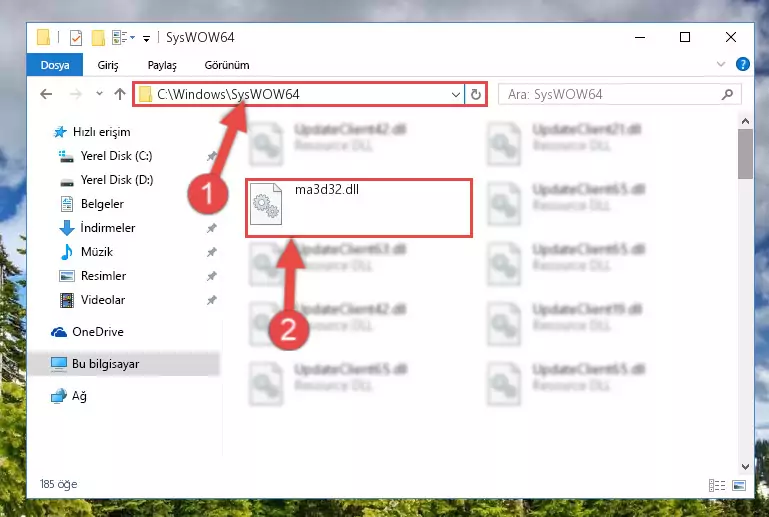Image resolution: width=769 pixels, height=517 pixels.
Task: Select OneDrive in navigation pane
Action: pos(98,332)
